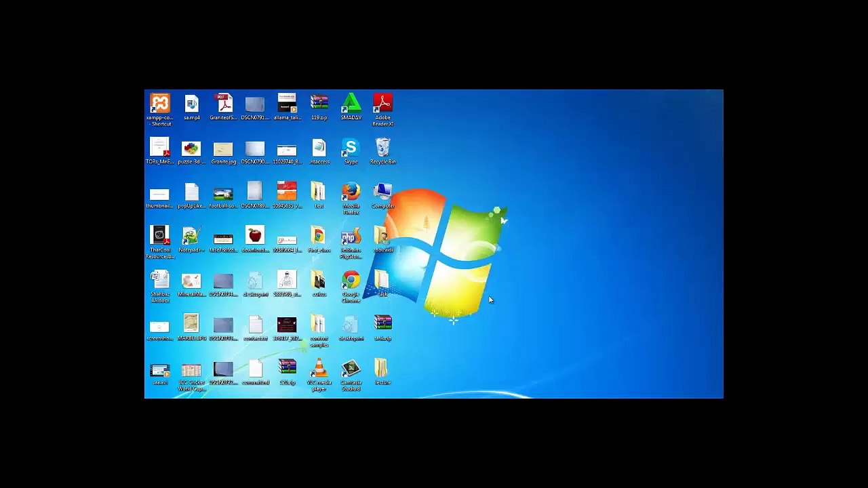Select the sa.avi video file
Screen dimensions: 868x488
tap(160, 370)
